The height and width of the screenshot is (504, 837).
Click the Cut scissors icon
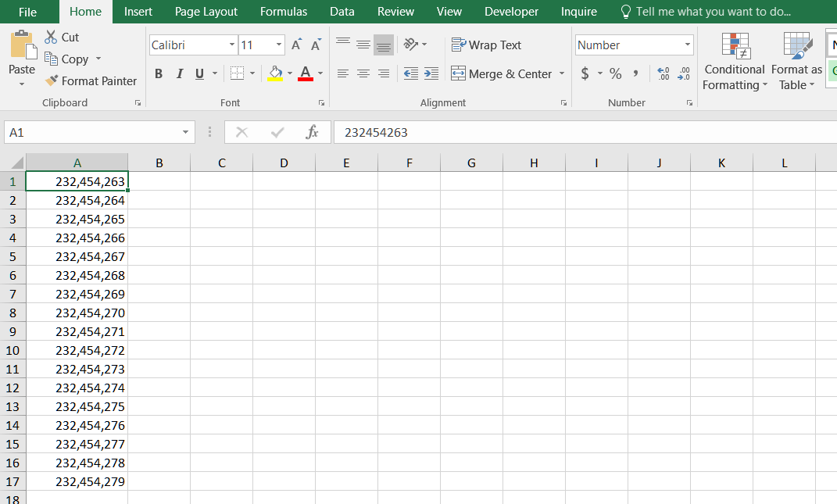coord(51,38)
